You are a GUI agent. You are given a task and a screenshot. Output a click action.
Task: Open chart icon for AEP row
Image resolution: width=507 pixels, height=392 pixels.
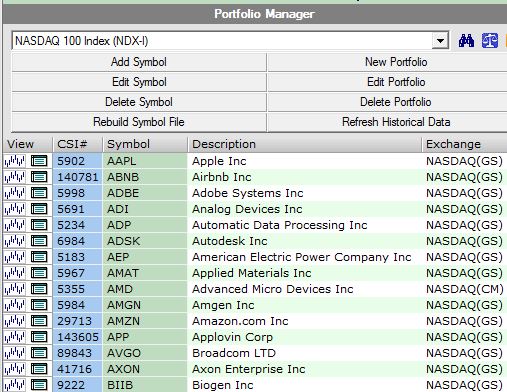15,257
